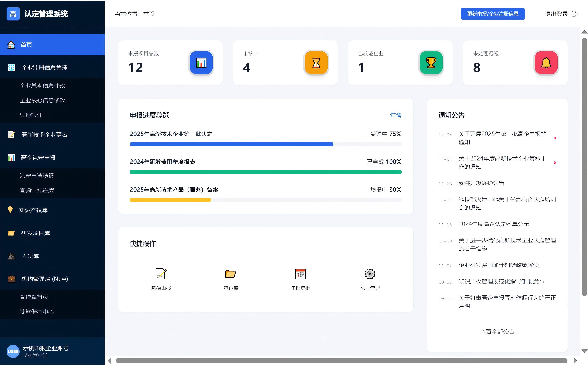This screenshot has height=365, width=588.
Task: Click the green trophy icon
Action: pyautogui.click(x=431, y=63)
